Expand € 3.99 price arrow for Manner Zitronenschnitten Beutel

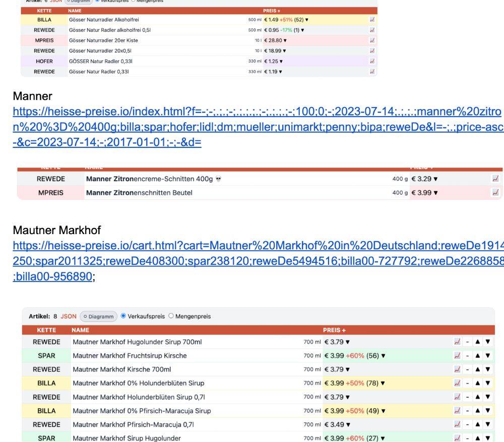tap(435, 193)
